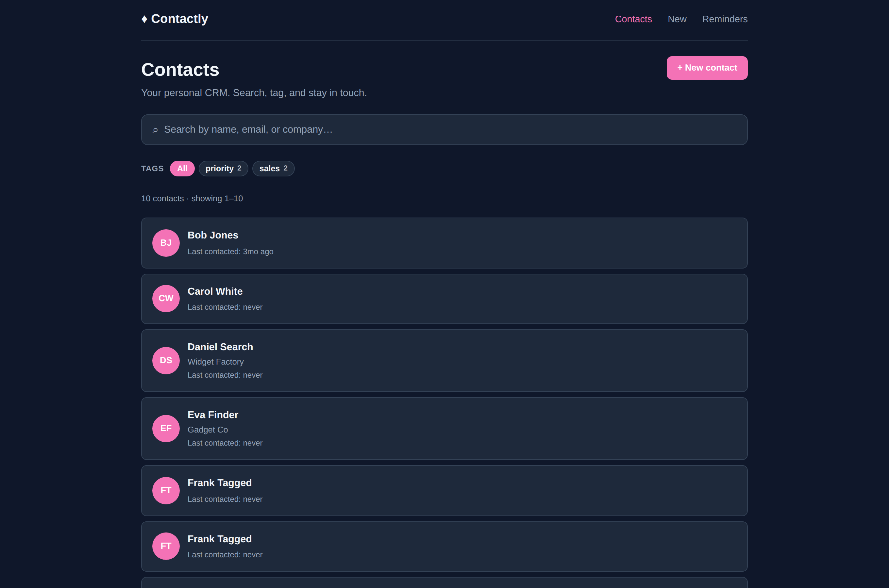Screen dimensions: 889x588
Task: Filter by the sales tag
Action: click(273, 168)
